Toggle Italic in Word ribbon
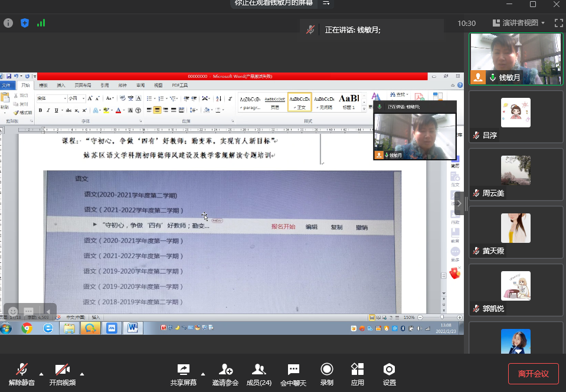The image size is (566, 392). (x=48, y=110)
